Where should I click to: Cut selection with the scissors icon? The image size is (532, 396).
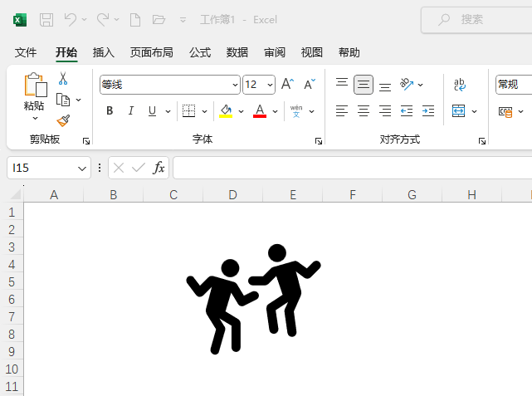tap(63, 78)
